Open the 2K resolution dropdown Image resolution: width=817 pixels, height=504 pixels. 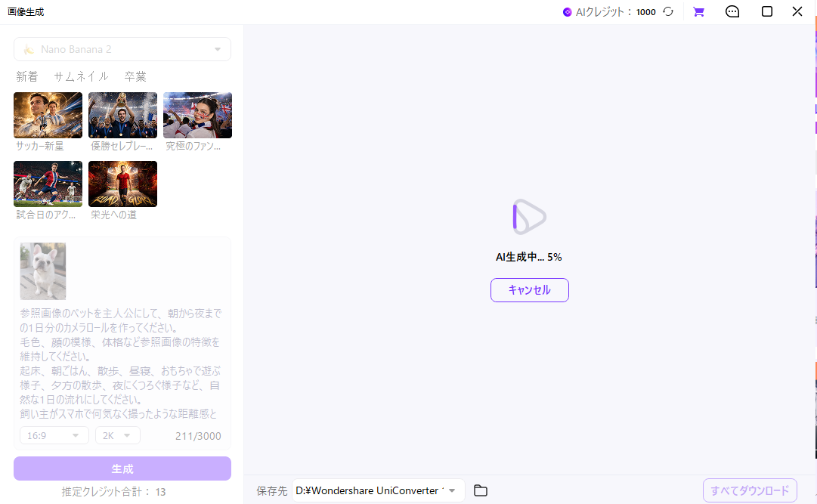coord(118,435)
